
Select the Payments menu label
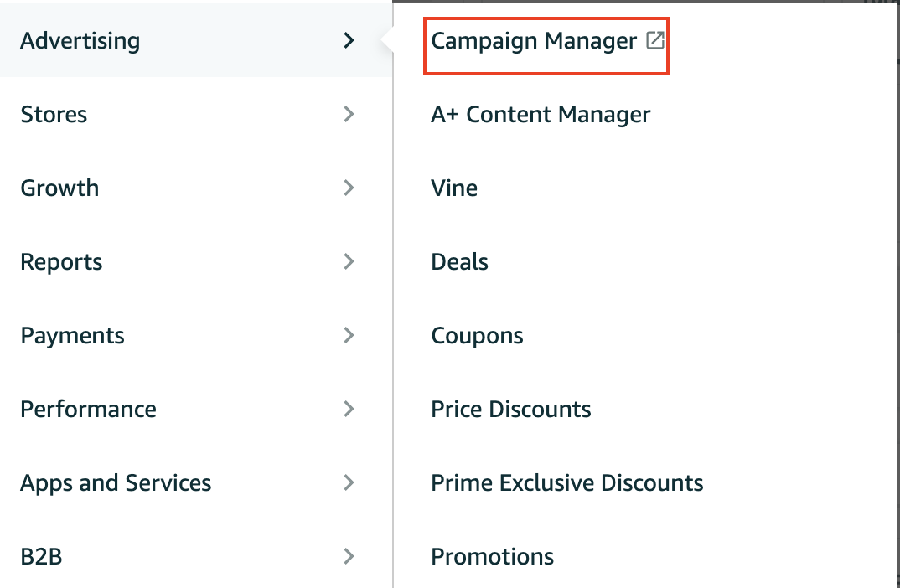pyautogui.click(x=72, y=335)
